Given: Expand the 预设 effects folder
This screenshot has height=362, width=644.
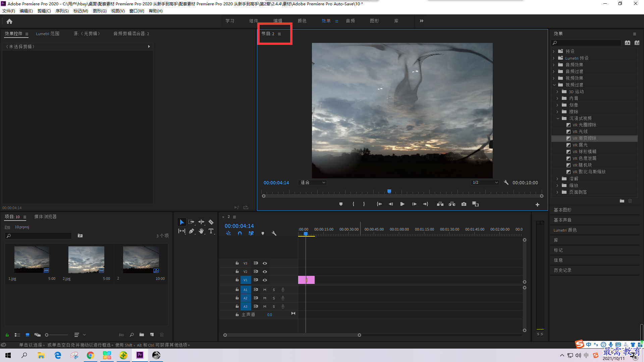Looking at the screenshot, I should pyautogui.click(x=554, y=51).
